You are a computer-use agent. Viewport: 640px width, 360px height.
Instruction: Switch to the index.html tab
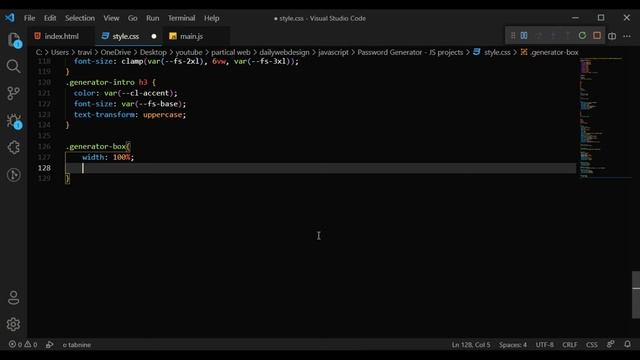coord(61,36)
